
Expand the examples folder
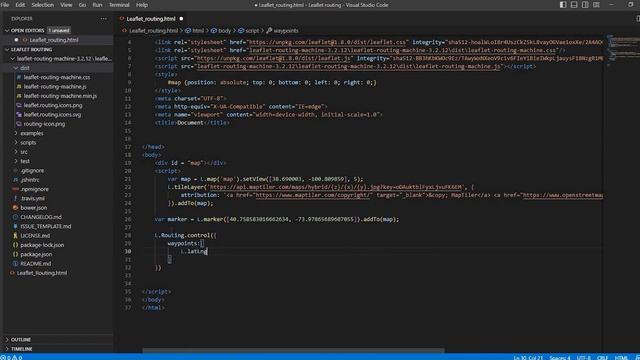coord(16,133)
